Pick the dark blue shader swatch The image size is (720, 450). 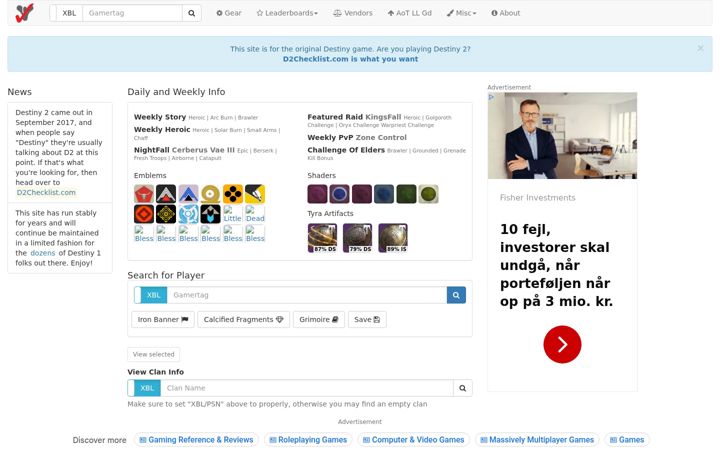[x=384, y=194]
